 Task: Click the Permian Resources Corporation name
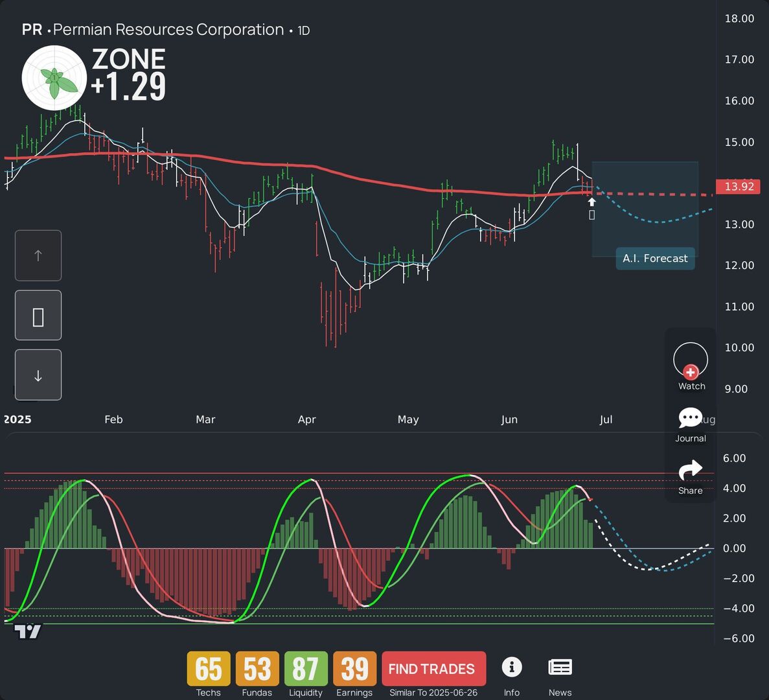pos(168,30)
